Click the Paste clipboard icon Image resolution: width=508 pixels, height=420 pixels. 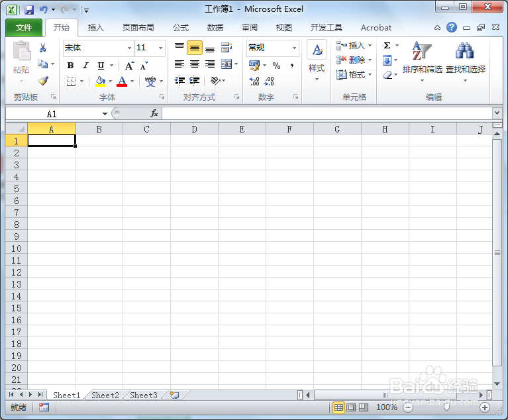click(x=21, y=51)
